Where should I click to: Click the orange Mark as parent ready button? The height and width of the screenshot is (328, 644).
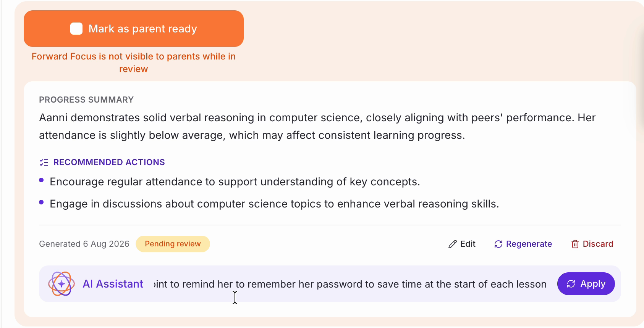tap(134, 29)
